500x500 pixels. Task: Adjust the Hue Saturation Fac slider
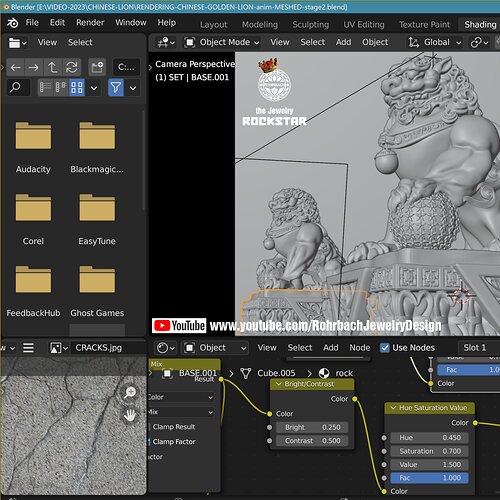429,478
